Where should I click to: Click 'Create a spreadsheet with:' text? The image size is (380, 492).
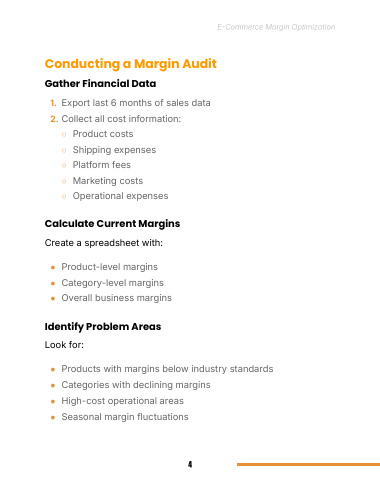(x=104, y=243)
